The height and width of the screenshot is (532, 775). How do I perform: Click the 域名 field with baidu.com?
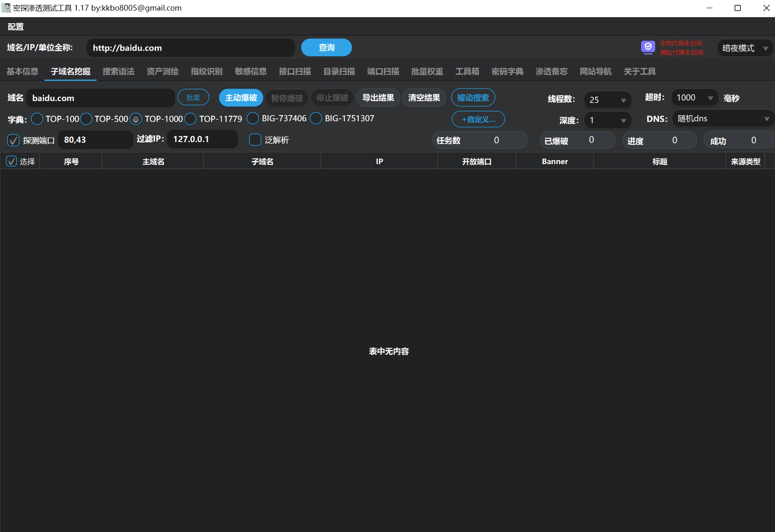(x=101, y=98)
